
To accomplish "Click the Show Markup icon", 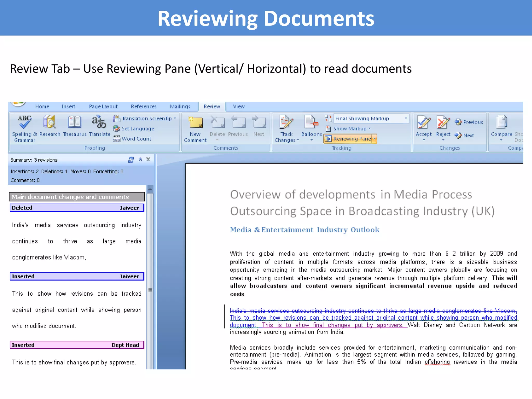I will (x=328, y=129).
